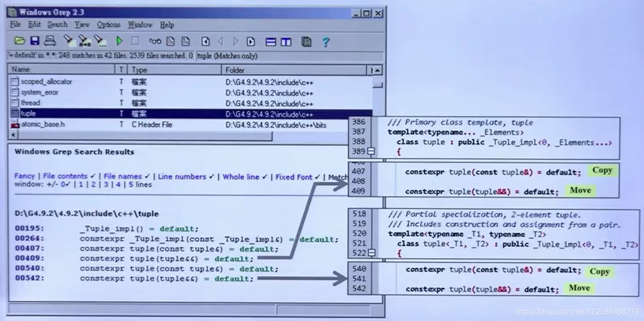Save results using the floppy disk icon

click(35, 41)
